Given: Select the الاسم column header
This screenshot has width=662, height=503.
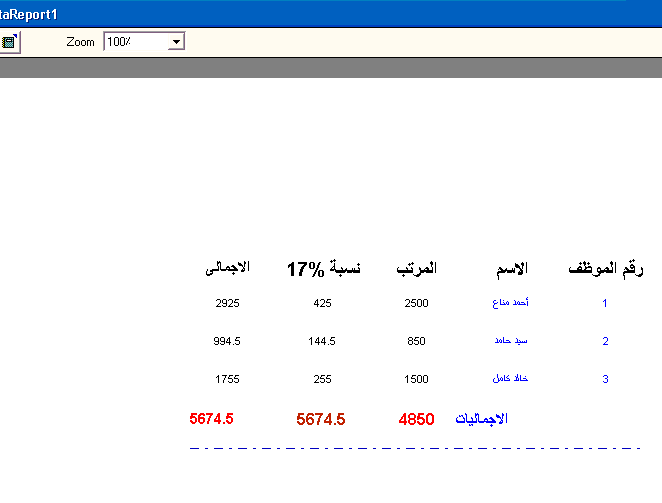Looking at the screenshot, I should tap(512, 269).
